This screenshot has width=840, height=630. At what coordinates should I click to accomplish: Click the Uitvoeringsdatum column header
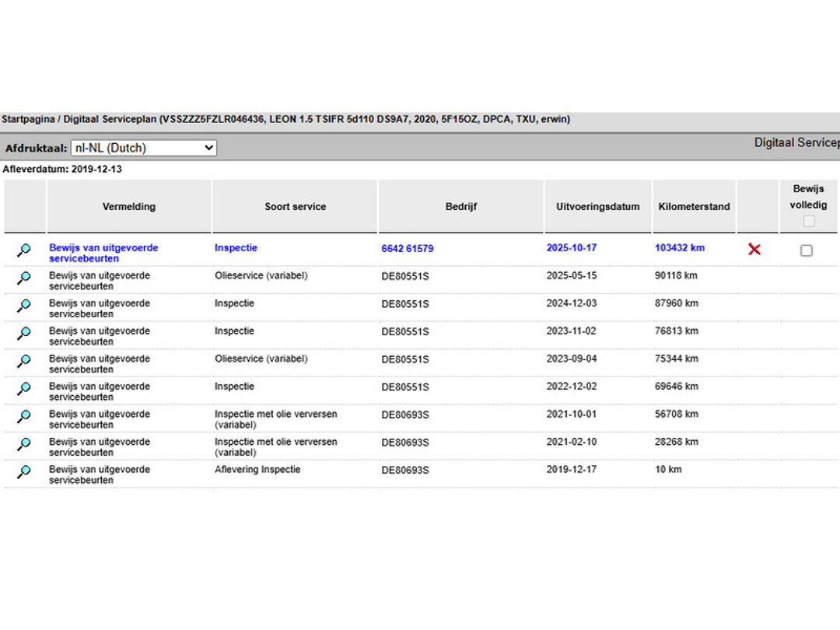pyautogui.click(x=597, y=207)
